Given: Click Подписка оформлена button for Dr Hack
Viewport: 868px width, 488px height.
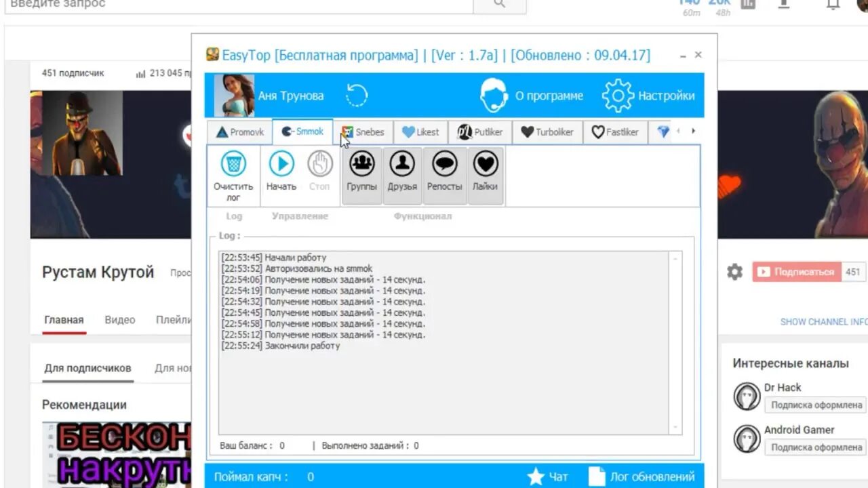Looking at the screenshot, I should tap(816, 405).
